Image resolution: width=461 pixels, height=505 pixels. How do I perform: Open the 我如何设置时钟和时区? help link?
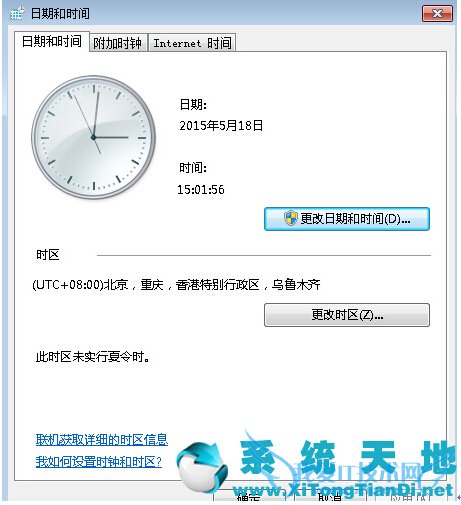99,462
